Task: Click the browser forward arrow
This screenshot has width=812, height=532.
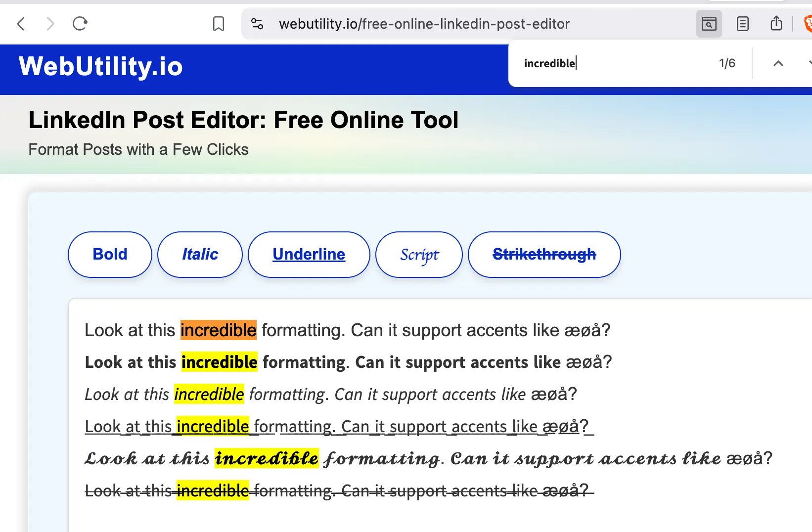Action: (x=50, y=24)
